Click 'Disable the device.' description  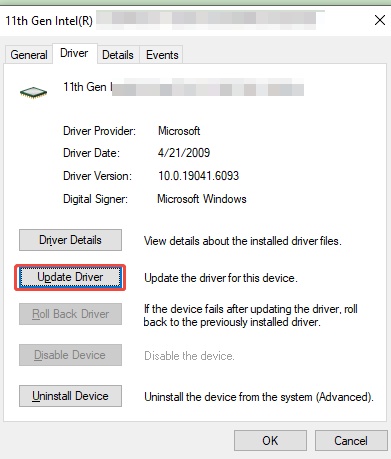point(189,356)
